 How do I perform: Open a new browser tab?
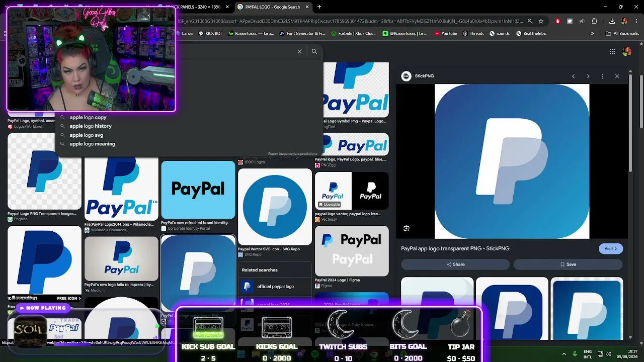click(x=319, y=7)
